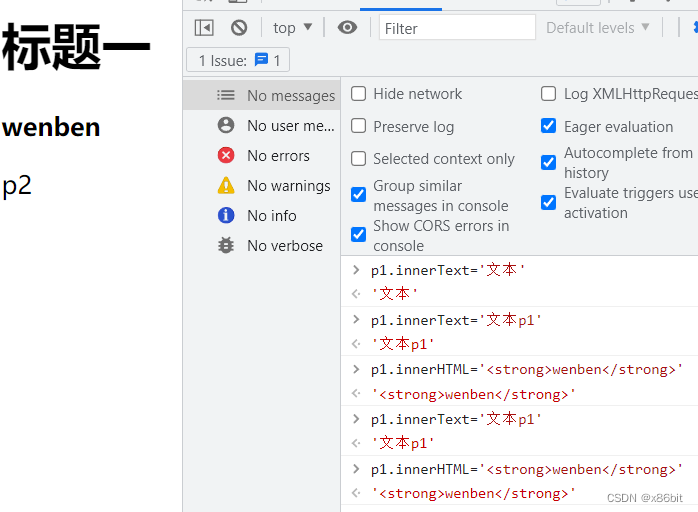
Task: Select No user messages in sidebar
Action: coord(261,126)
